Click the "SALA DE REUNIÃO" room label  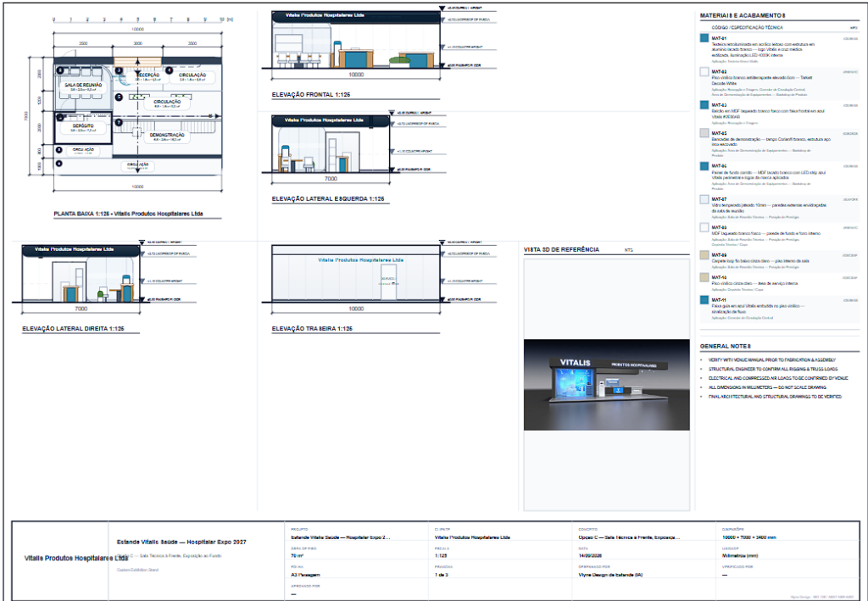83,86
